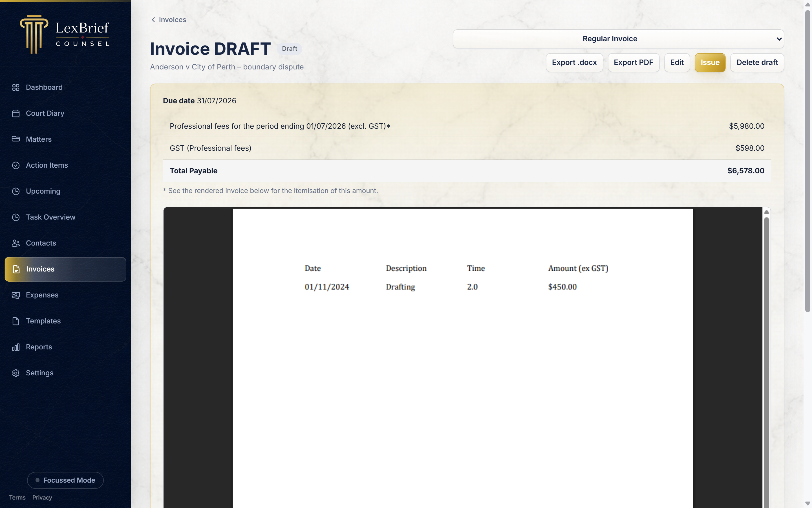Viewport: 812px width, 508px height.
Task: Click the 2.0 time entry value
Action: tap(472, 287)
